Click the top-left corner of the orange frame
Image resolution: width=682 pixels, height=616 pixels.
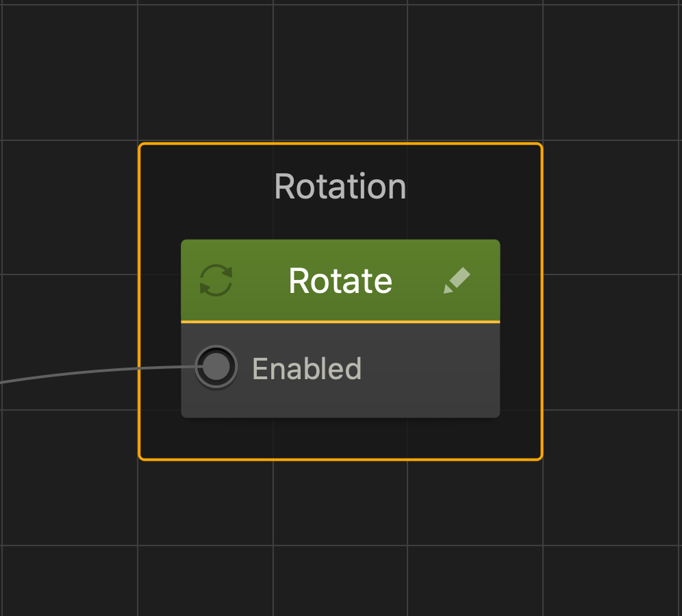[141, 145]
